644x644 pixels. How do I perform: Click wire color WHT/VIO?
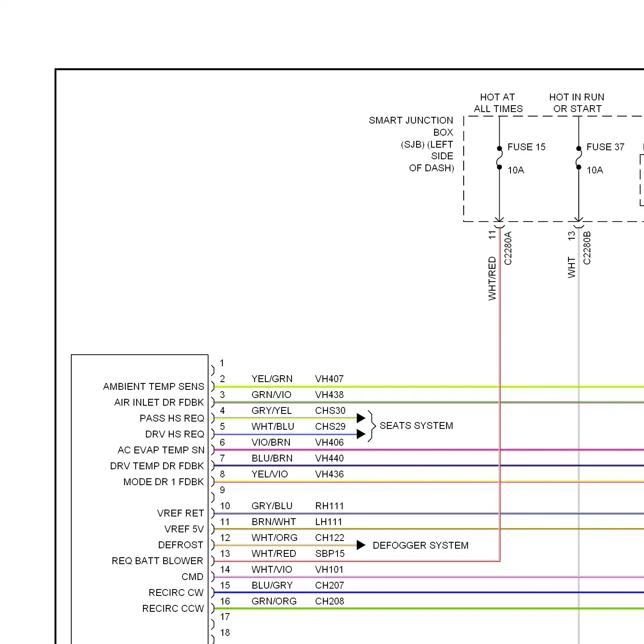(x=272, y=569)
